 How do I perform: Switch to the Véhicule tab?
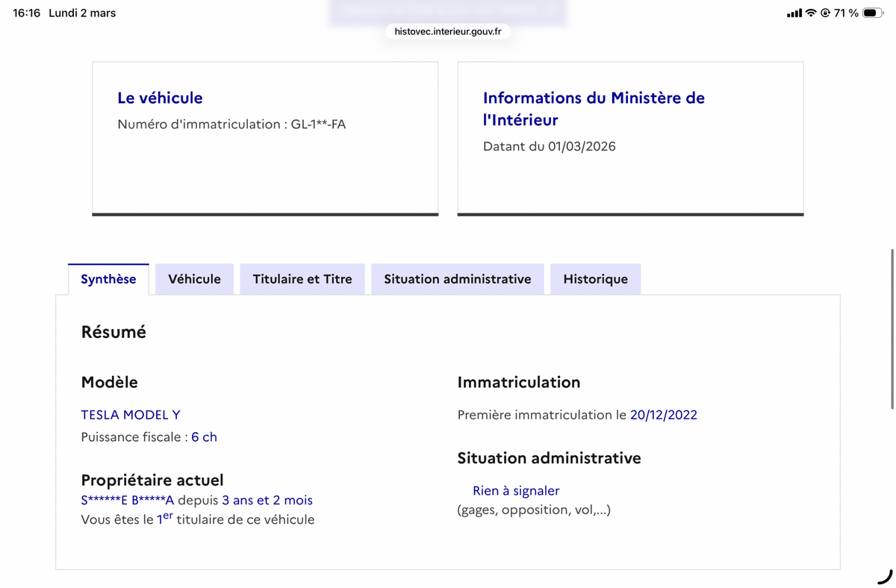point(194,279)
